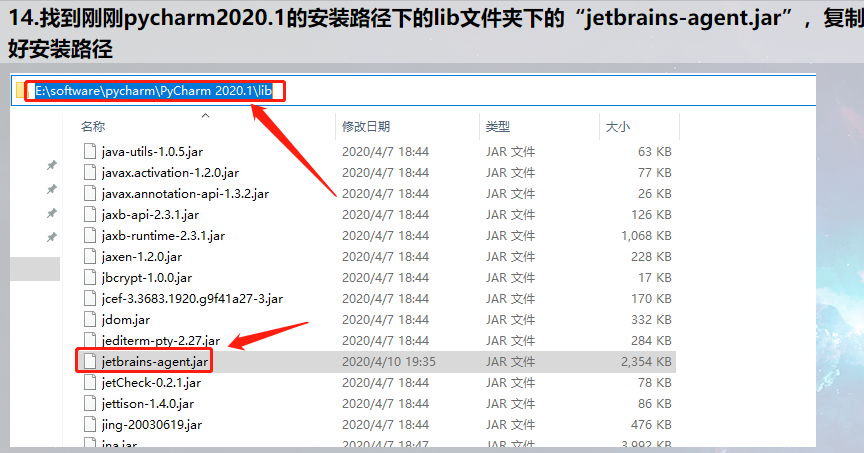This screenshot has width=864, height=453.
Task: Click the fourth quick access pin icon in sidebar
Action: click(x=52, y=237)
